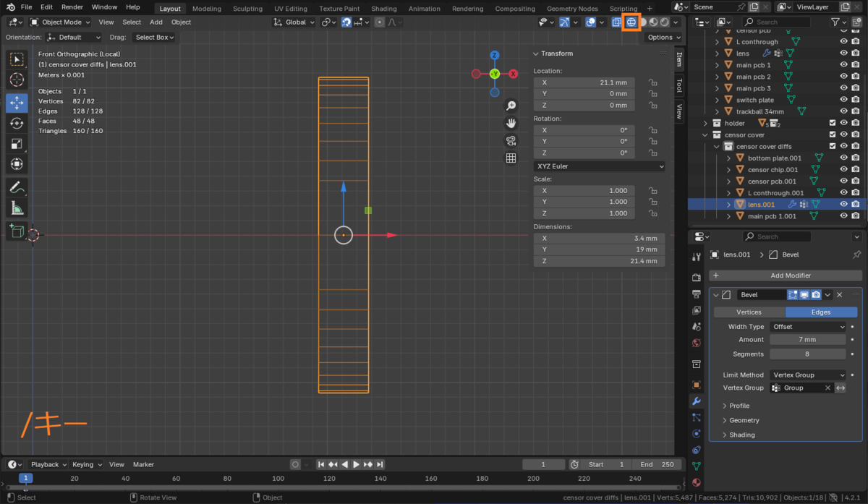This screenshot has height=504, width=868.
Task: Open the XYZ Euler rotation mode dropdown
Action: click(599, 166)
